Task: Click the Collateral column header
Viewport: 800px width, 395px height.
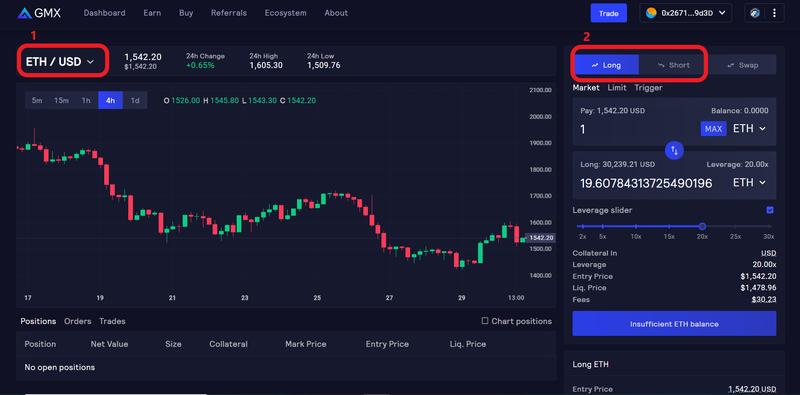Action: (x=228, y=344)
